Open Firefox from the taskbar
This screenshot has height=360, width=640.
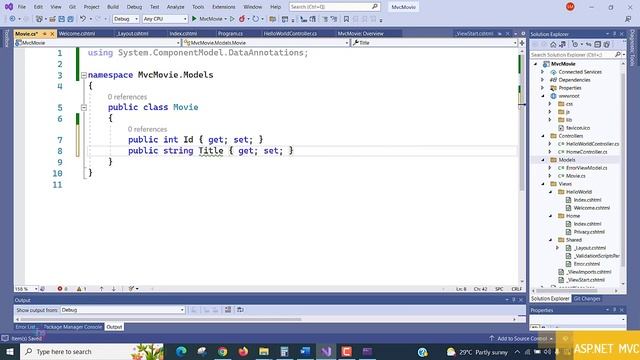(x=243, y=351)
